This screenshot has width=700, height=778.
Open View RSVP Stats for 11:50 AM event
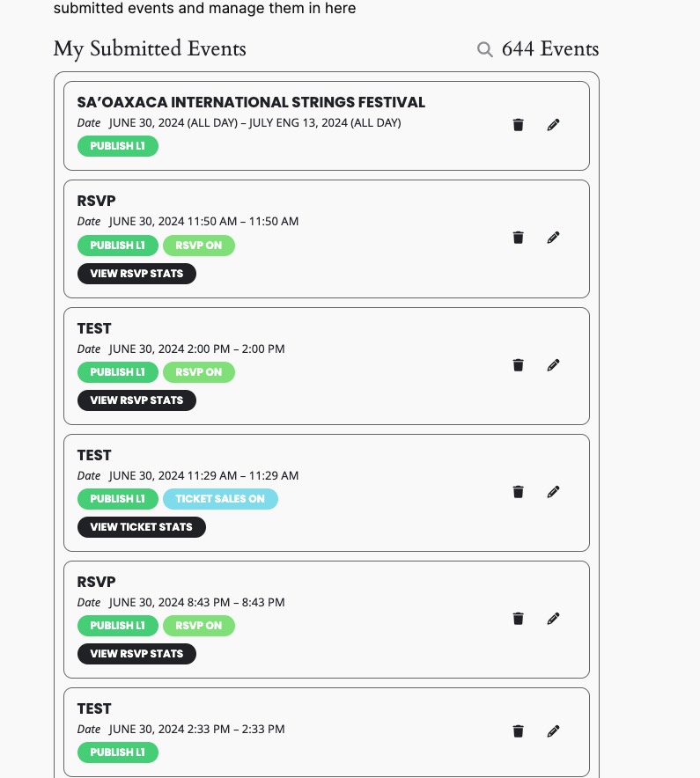[x=136, y=274]
